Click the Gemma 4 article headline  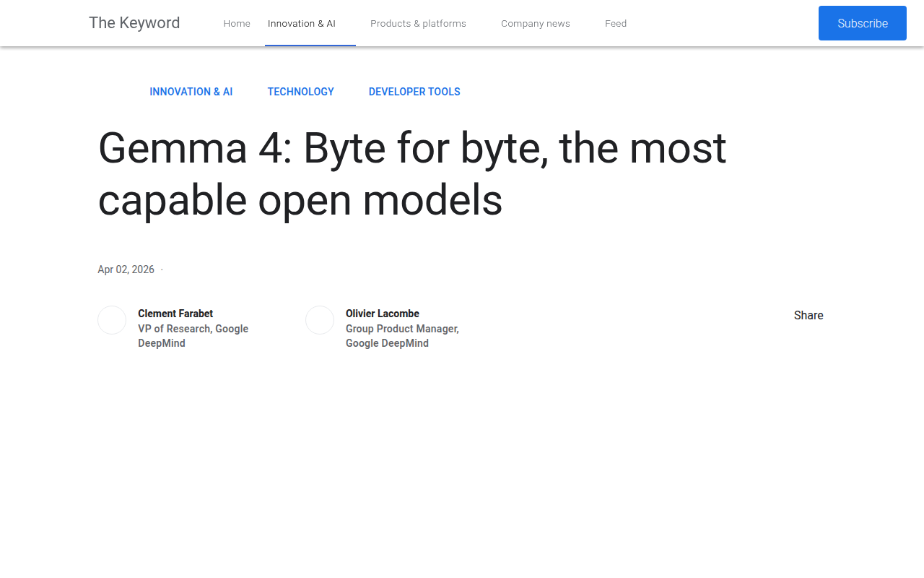(412, 174)
